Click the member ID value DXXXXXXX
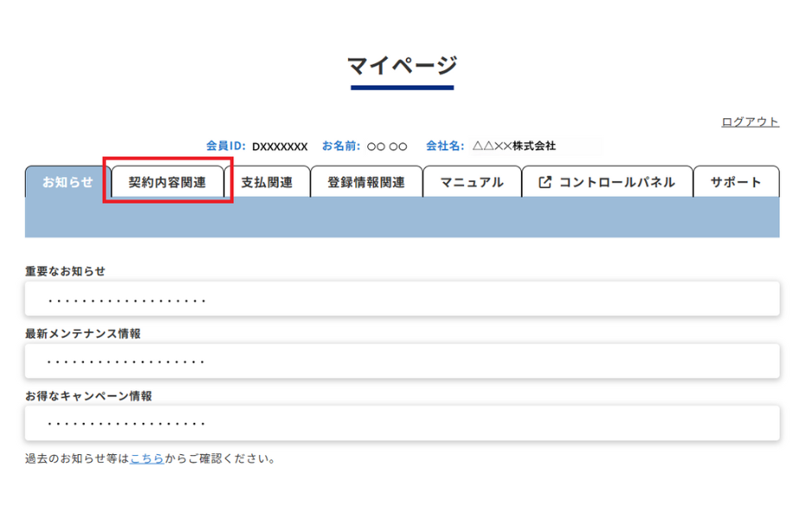 pyautogui.click(x=279, y=146)
